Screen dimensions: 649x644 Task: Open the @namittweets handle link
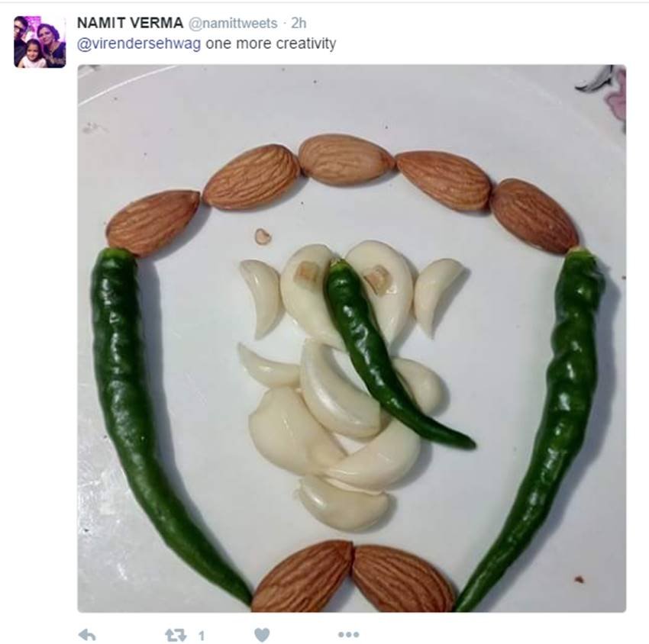point(233,24)
